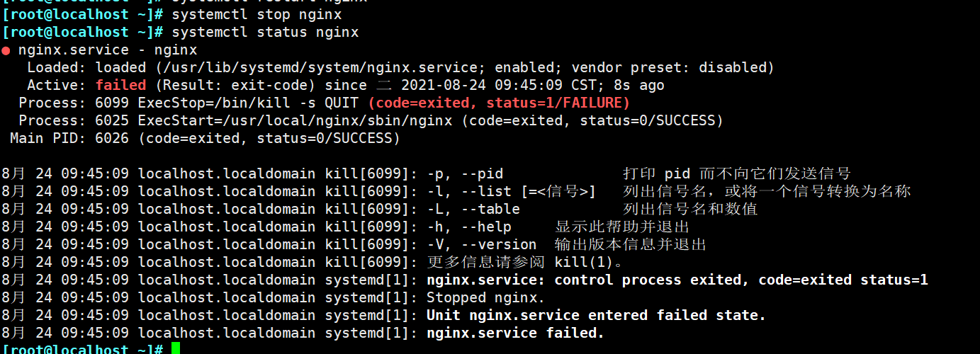Click the green terminal cursor block
This screenshot has height=354, width=980.
pyautogui.click(x=176, y=348)
